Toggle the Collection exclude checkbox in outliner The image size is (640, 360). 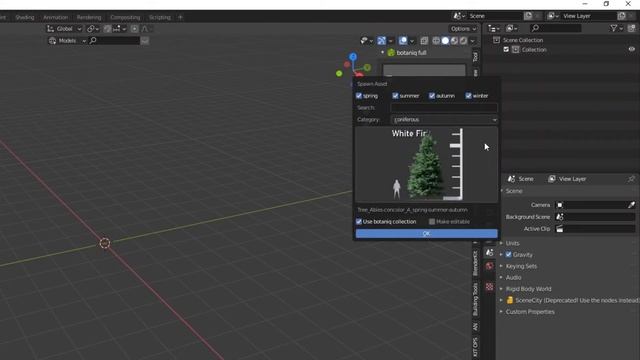506,49
